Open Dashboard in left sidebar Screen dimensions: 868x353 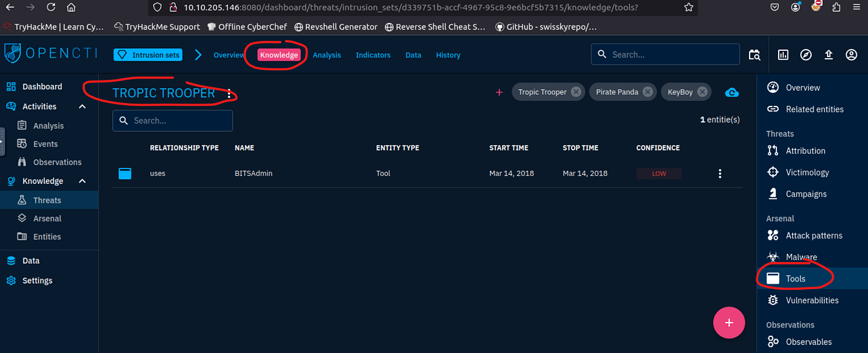(49, 87)
